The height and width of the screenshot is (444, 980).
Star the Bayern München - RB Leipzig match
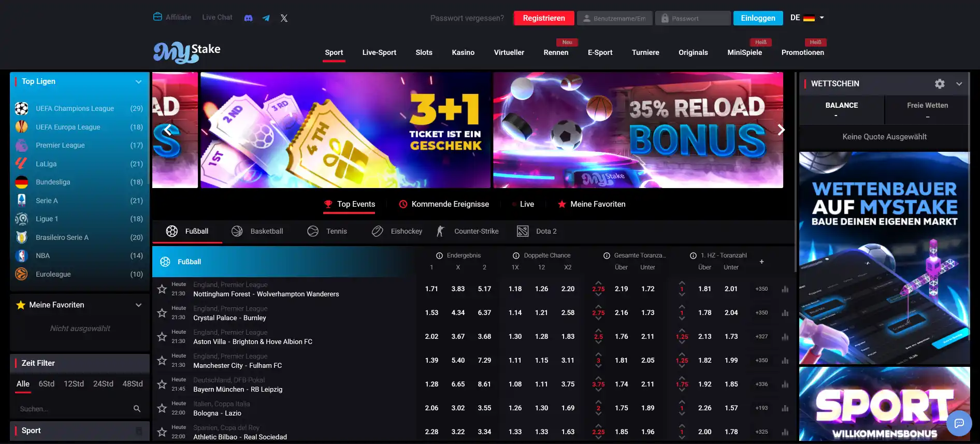click(162, 384)
